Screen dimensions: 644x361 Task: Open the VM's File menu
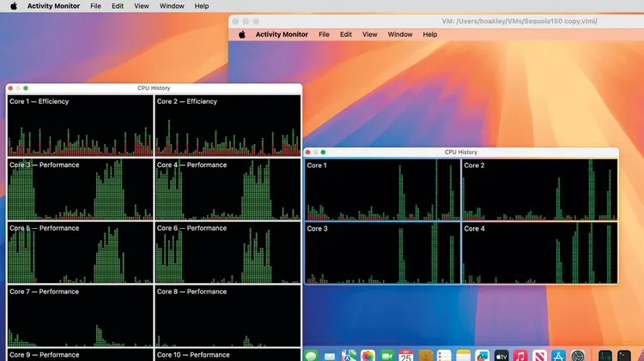(324, 34)
